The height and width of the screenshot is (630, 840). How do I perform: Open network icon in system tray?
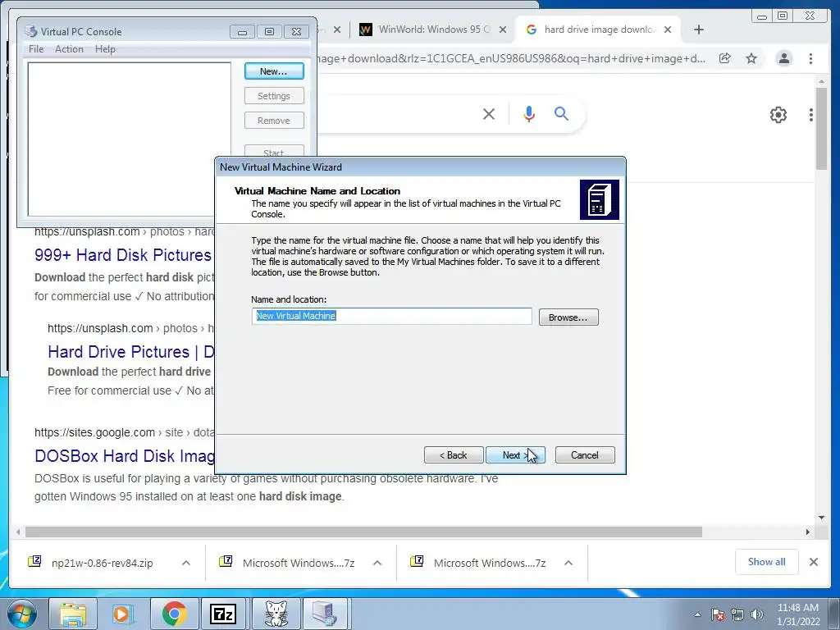[737, 614]
